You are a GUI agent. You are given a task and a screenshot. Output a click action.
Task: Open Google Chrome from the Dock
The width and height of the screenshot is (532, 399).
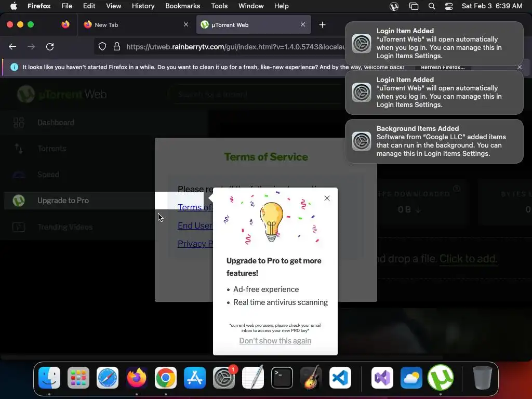166,377
